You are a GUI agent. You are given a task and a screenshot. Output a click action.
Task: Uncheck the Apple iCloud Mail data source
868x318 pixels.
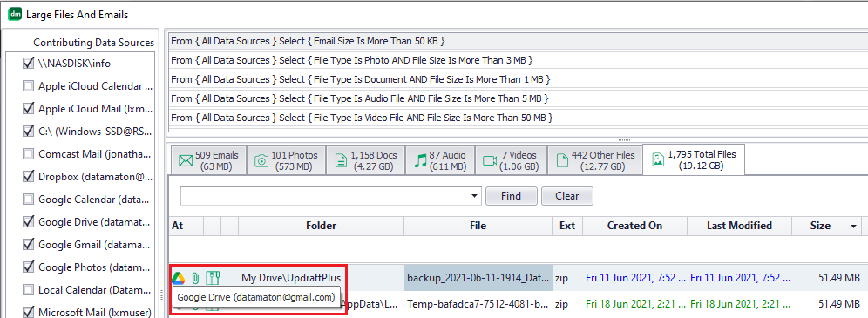coord(28,108)
